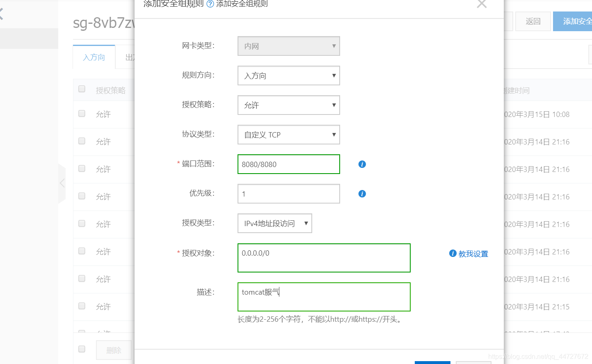
Task: Click the date 2020年3月15日 10:08
Action: 537,114
